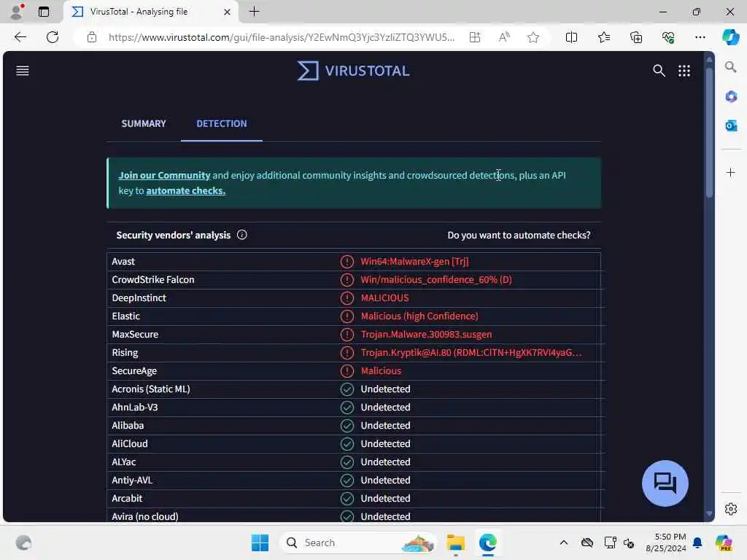747x560 pixels.
Task: Click the Edge taskbar icon
Action: click(x=488, y=542)
